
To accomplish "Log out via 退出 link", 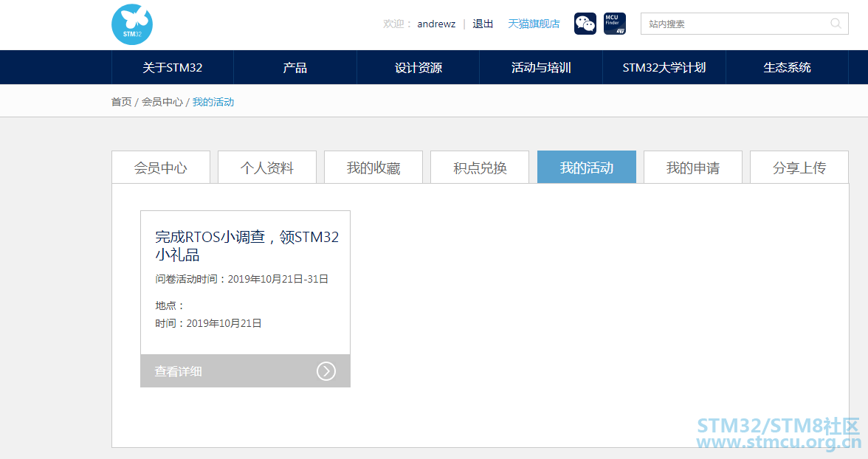I will 483,24.
